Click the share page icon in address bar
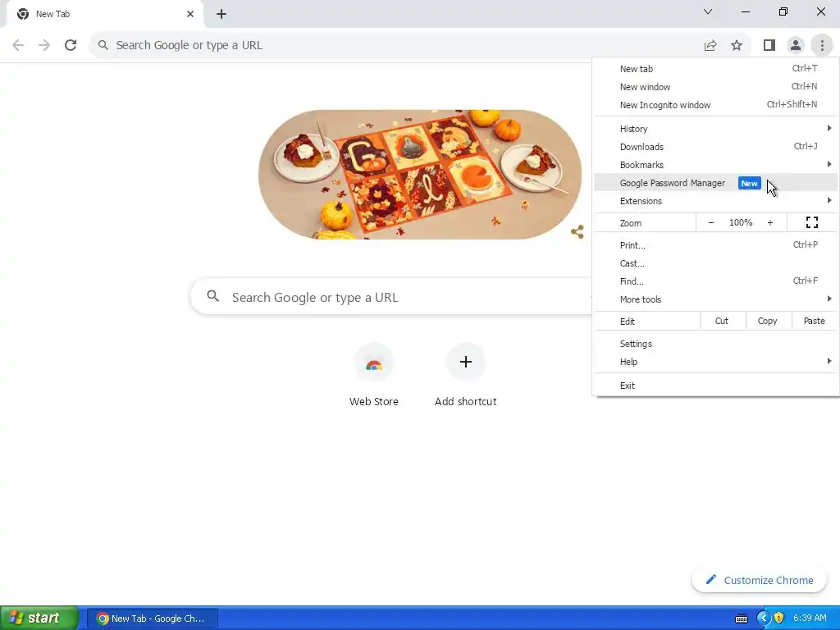 pyautogui.click(x=710, y=46)
